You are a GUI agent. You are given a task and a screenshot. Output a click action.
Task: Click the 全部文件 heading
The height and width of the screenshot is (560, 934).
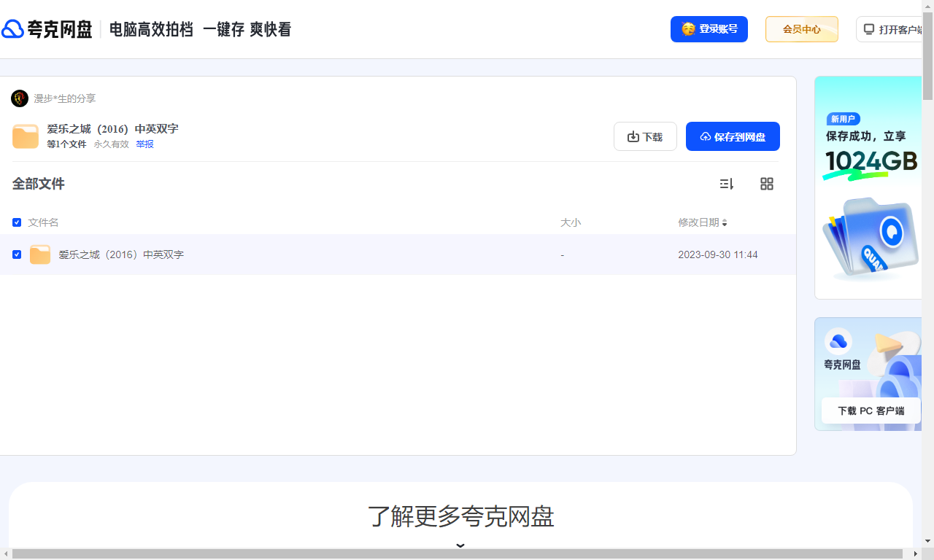tap(38, 184)
